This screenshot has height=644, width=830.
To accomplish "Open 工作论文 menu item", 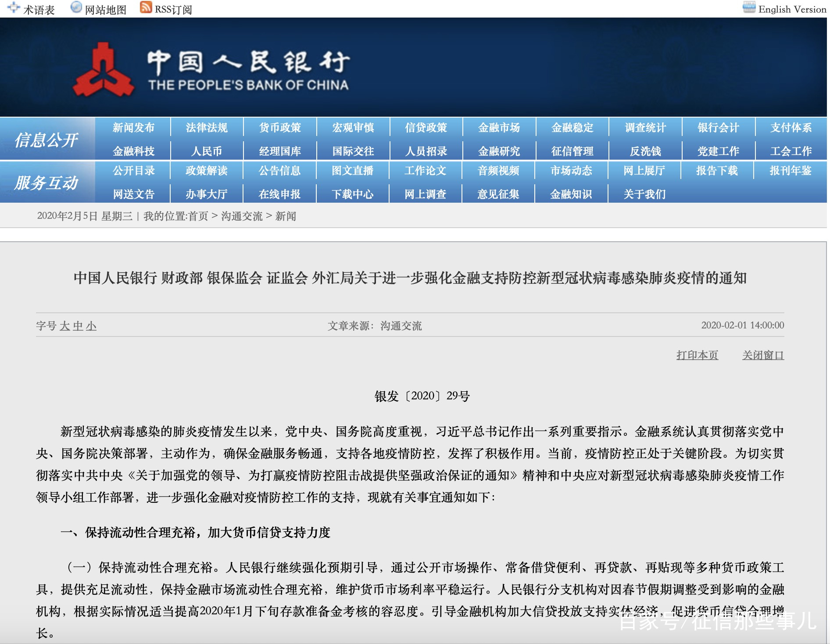I will pos(425,171).
